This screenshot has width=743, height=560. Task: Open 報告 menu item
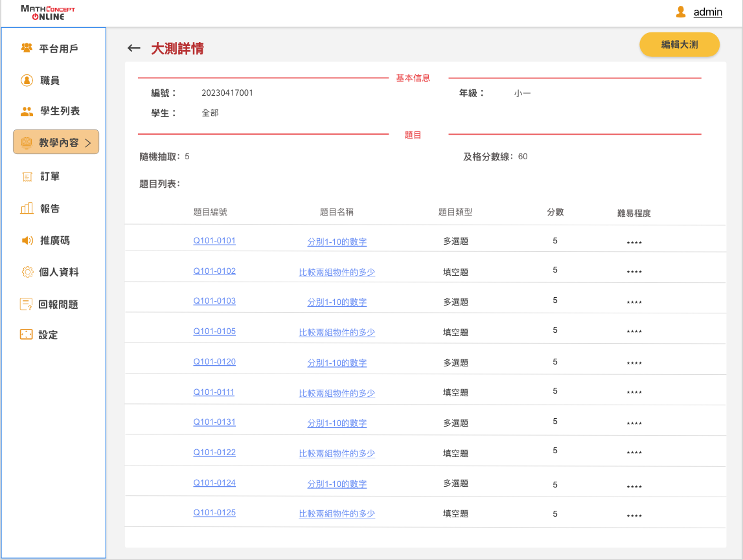50,208
